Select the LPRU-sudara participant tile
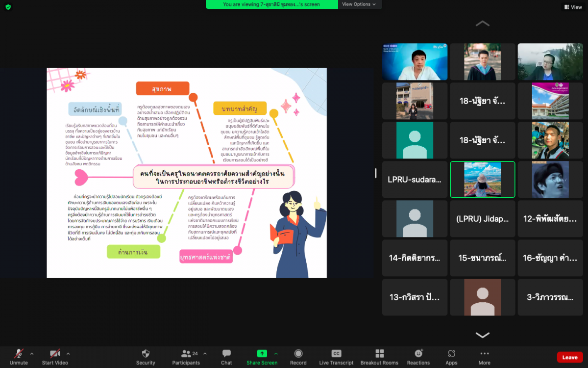Screen dimensions: 588x368 tap(415, 180)
